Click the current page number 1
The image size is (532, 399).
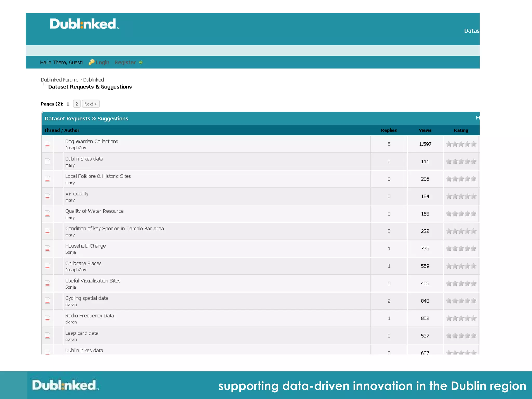68,104
